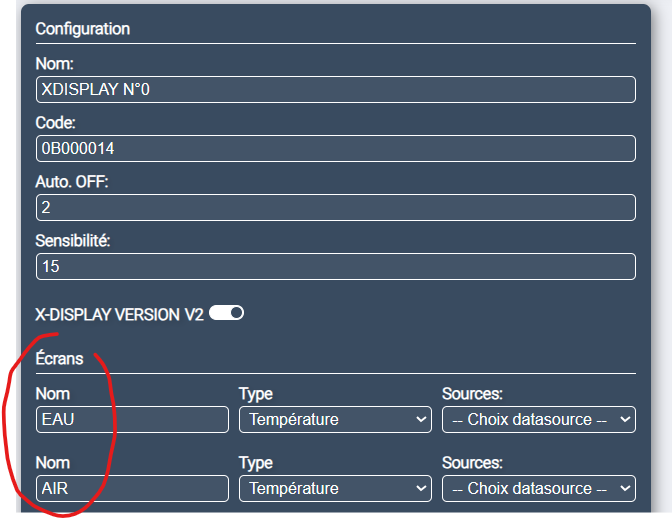Click the Configuration section heading
The height and width of the screenshot is (518, 672).
pos(83,29)
